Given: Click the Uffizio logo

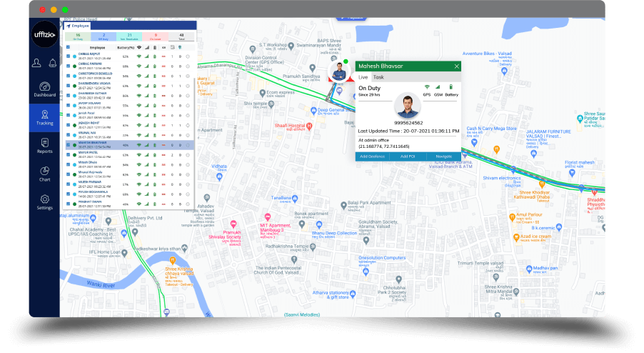Looking at the screenshot, I should [44, 34].
